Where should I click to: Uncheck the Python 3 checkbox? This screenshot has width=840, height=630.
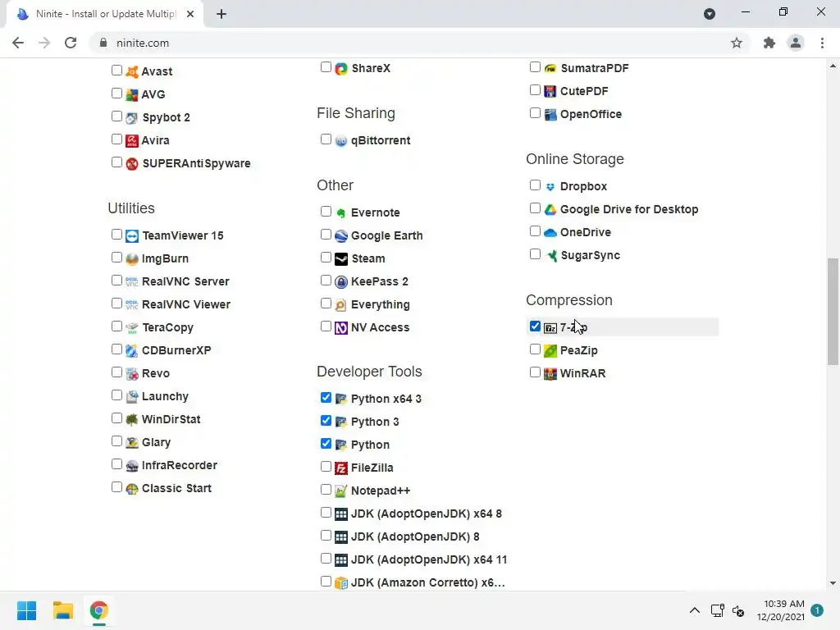(x=326, y=421)
